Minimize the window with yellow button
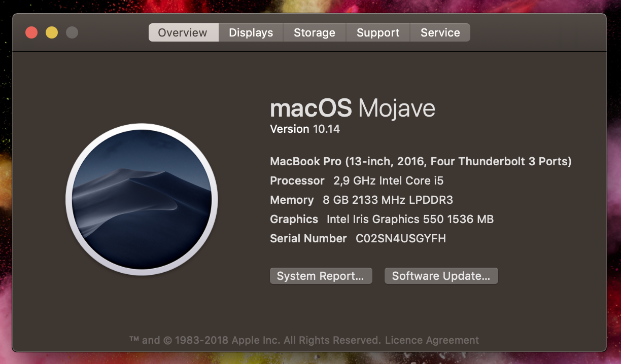 tap(52, 32)
